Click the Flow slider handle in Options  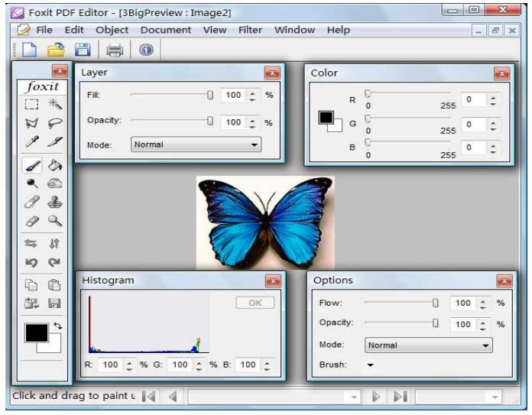click(x=436, y=303)
